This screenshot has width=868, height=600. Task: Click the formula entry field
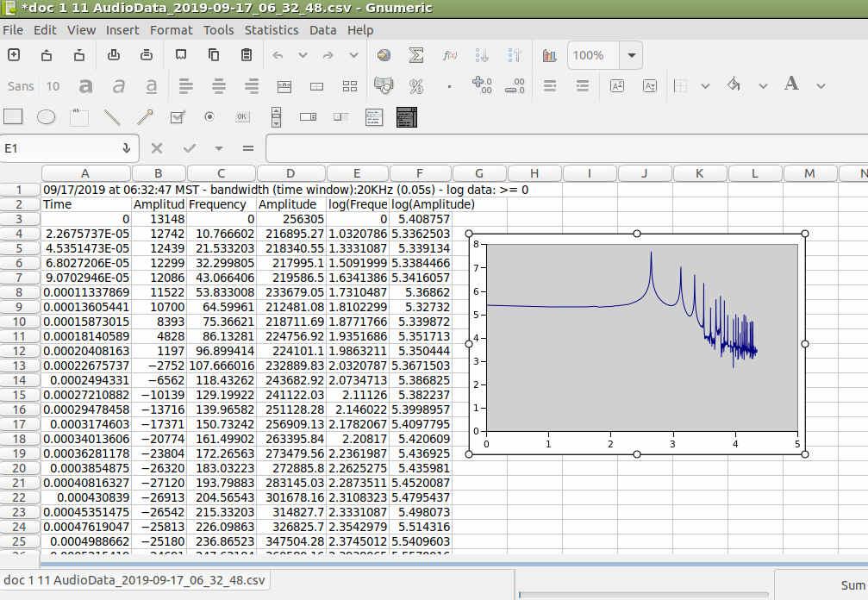(560, 148)
